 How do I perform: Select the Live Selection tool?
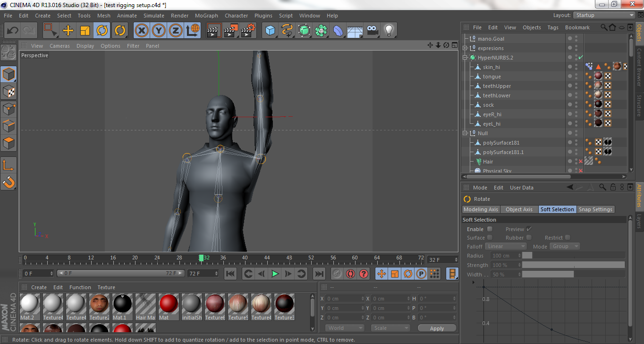click(51, 31)
